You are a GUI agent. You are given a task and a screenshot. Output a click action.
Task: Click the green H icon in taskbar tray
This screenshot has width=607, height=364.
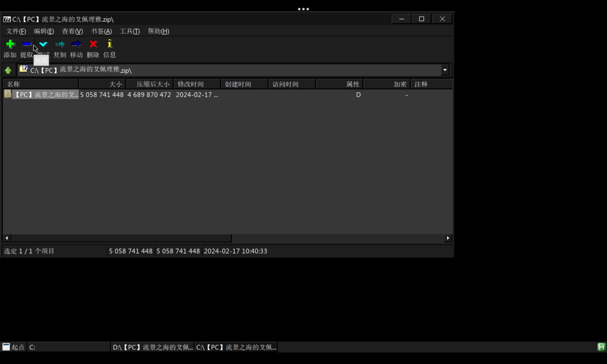pos(601,347)
